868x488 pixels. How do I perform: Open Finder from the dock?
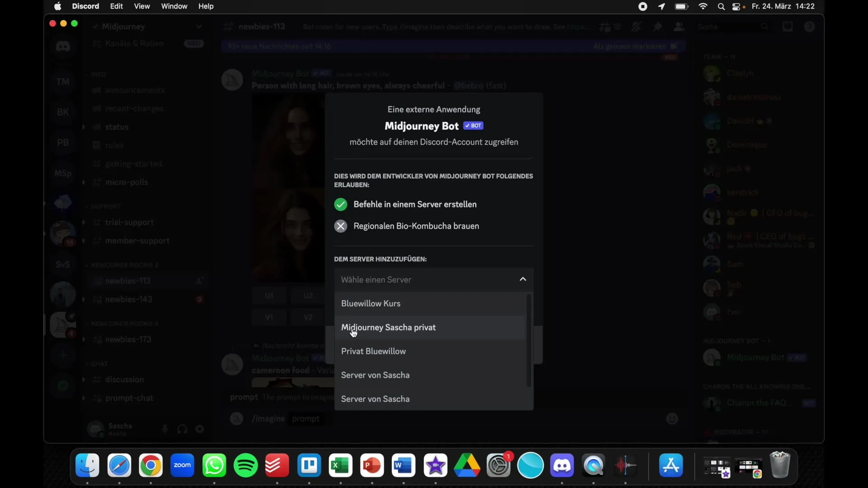[88, 465]
